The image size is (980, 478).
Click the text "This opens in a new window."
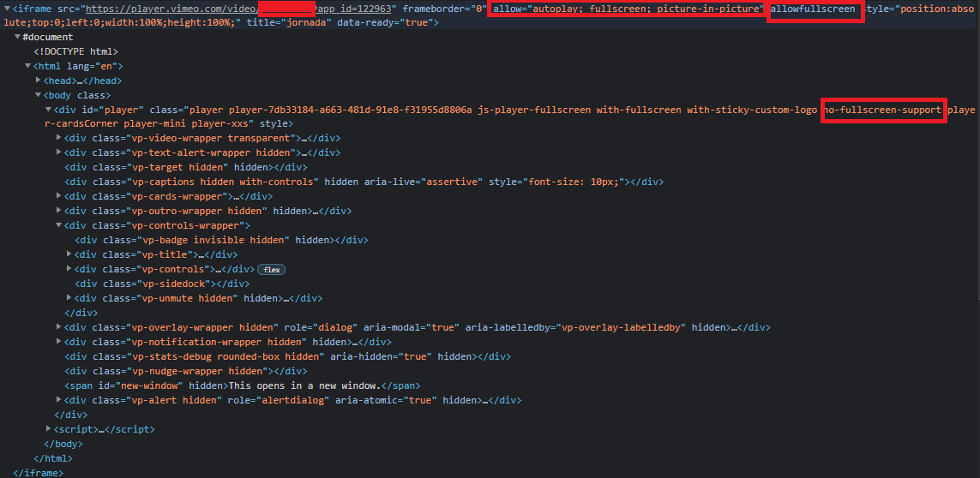[304, 385]
